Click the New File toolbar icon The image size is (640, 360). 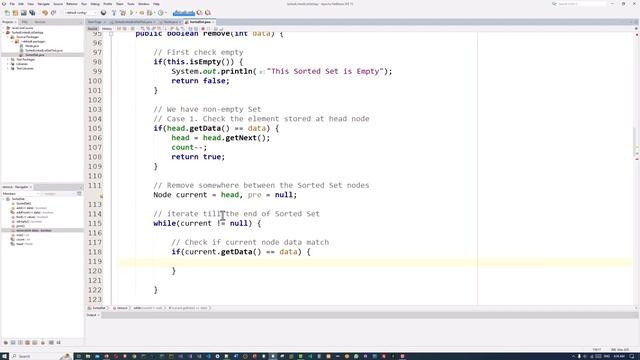coord(7,13)
